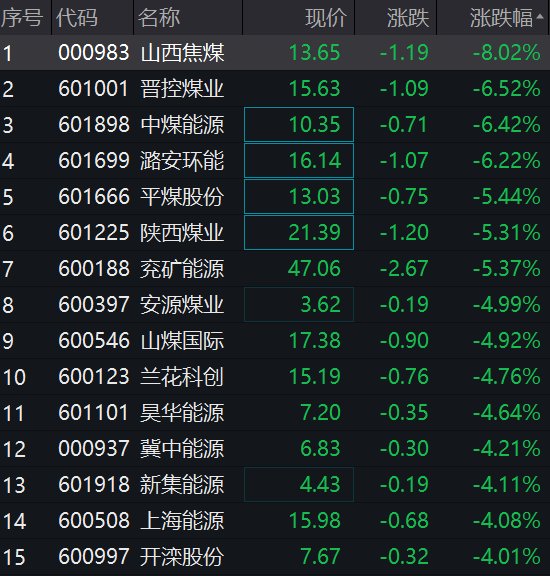The image size is (550, 576).
Task: Click price 7.20
Action: coord(321,413)
